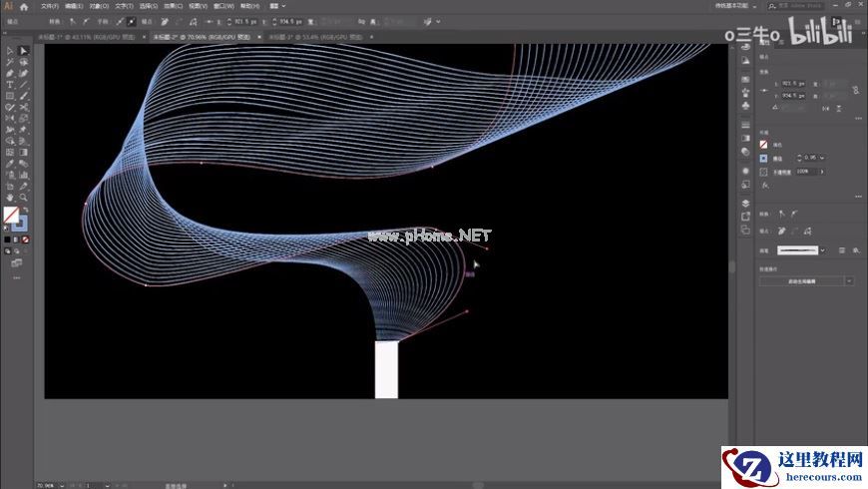This screenshot has height=489, width=868.
Task: Select the Type tool
Action: [x=10, y=85]
